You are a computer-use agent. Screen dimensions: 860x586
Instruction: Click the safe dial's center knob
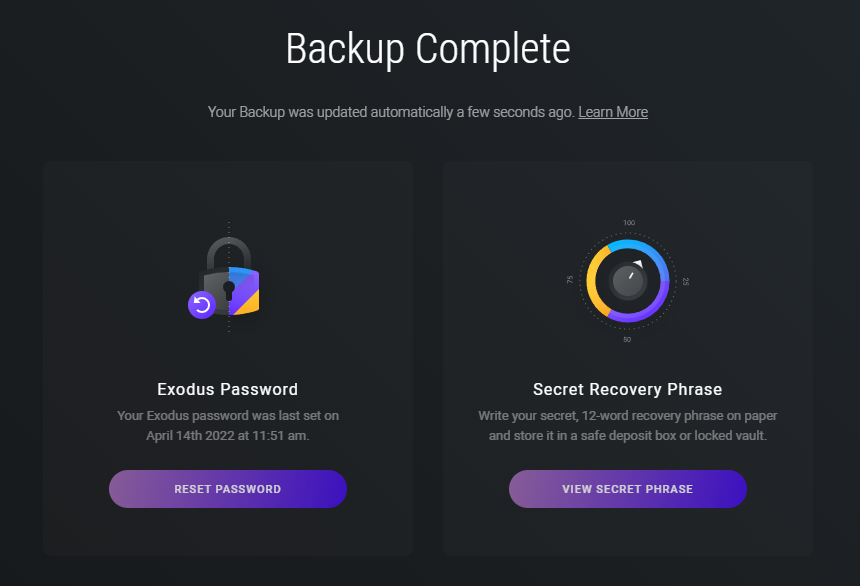(628, 281)
